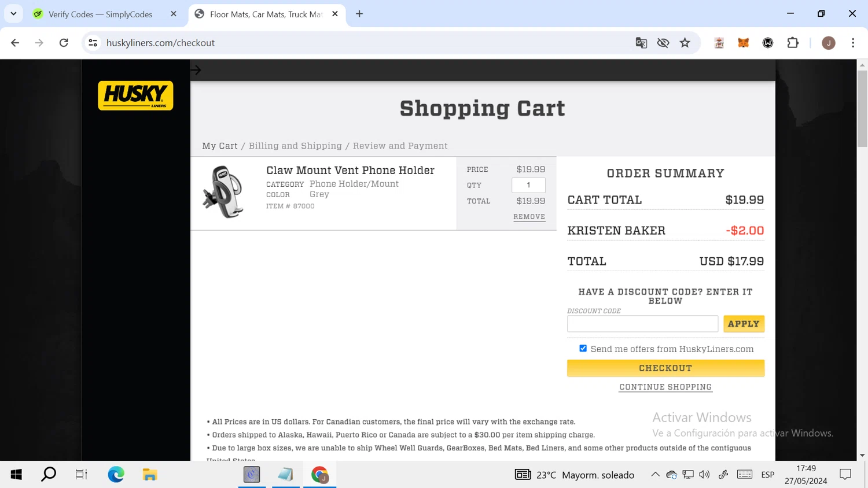
Task: Open the clock and date 17:49
Action: pos(806,475)
